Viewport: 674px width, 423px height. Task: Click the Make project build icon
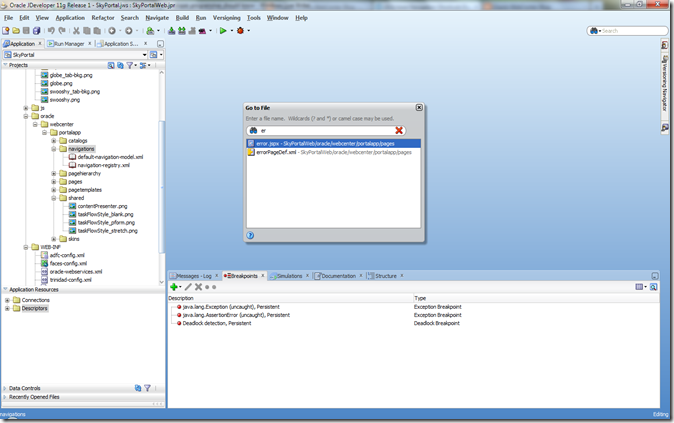pos(172,31)
